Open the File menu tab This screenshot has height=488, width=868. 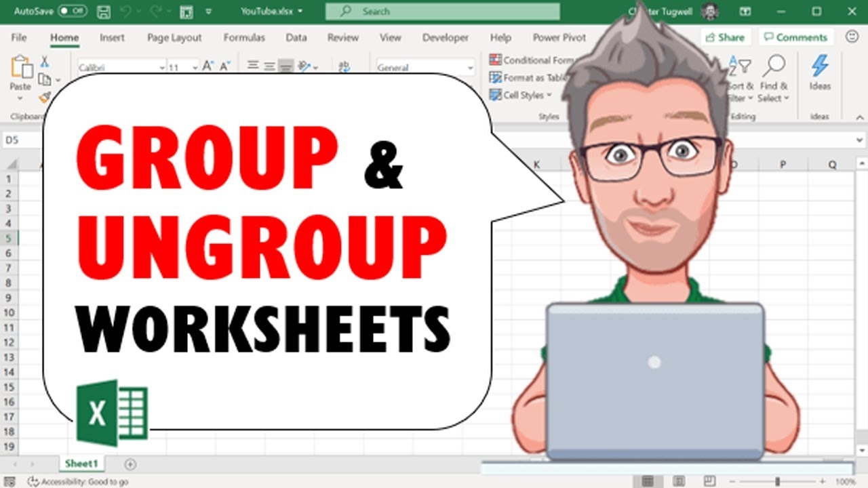click(19, 38)
